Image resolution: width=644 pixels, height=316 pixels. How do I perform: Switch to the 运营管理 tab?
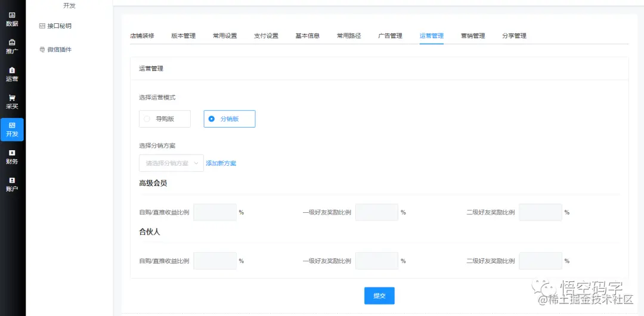(432, 36)
